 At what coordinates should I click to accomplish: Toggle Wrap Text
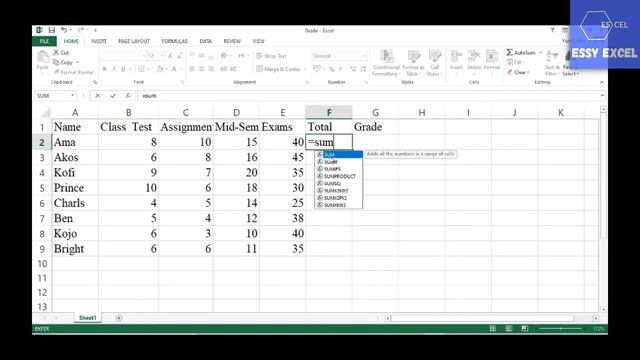click(x=272, y=56)
